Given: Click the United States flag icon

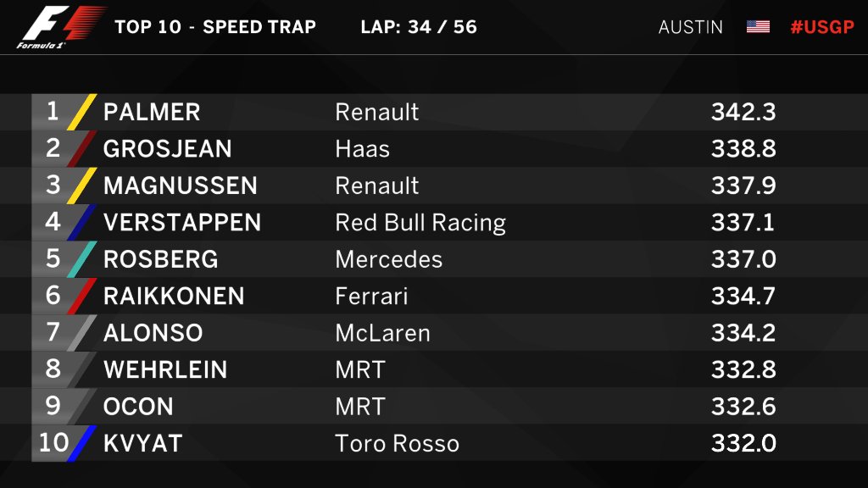Looking at the screenshot, I should point(758,26).
